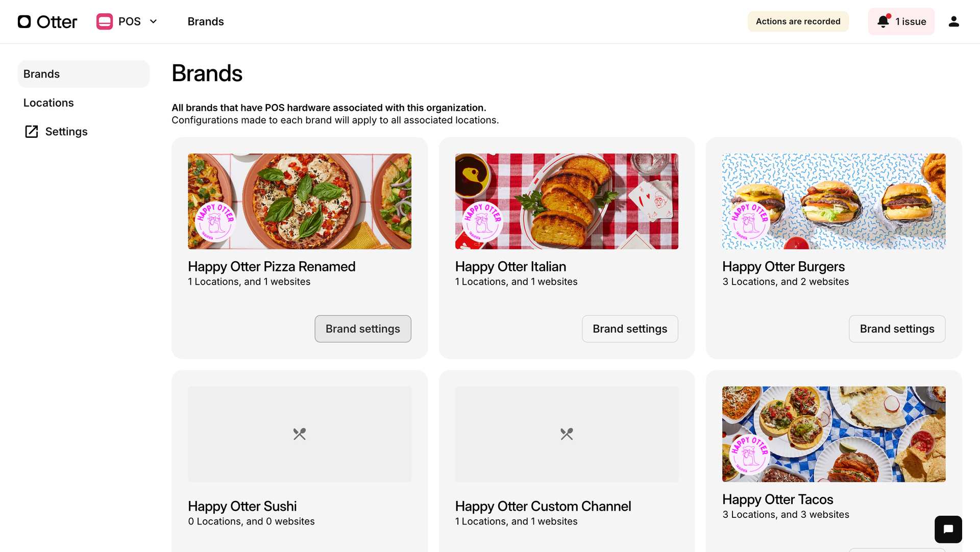The width and height of the screenshot is (980, 552).
Task: Click the Brands page heading
Action: [x=207, y=73]
